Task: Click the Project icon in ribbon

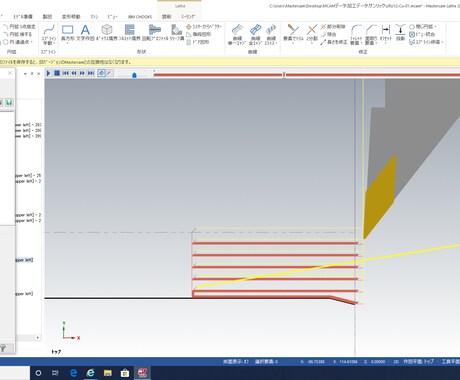Action: pyautogui.click(x=400, y=30)
